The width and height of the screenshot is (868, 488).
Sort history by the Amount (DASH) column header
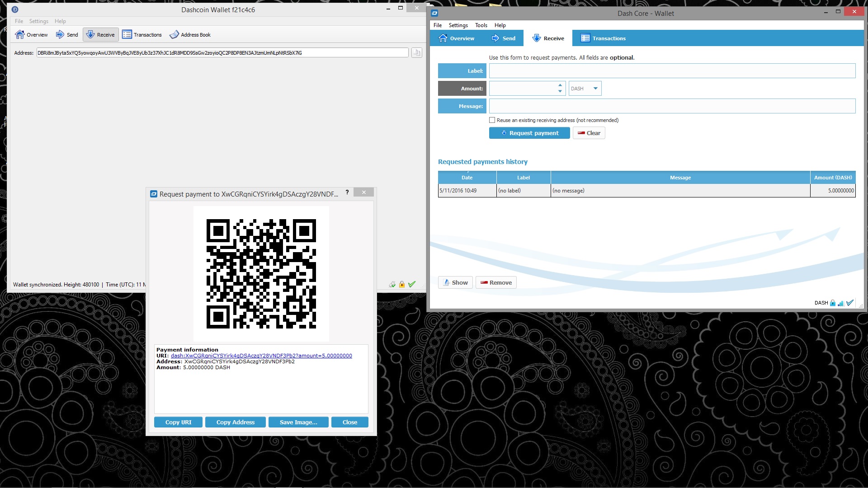click(833, 178)
